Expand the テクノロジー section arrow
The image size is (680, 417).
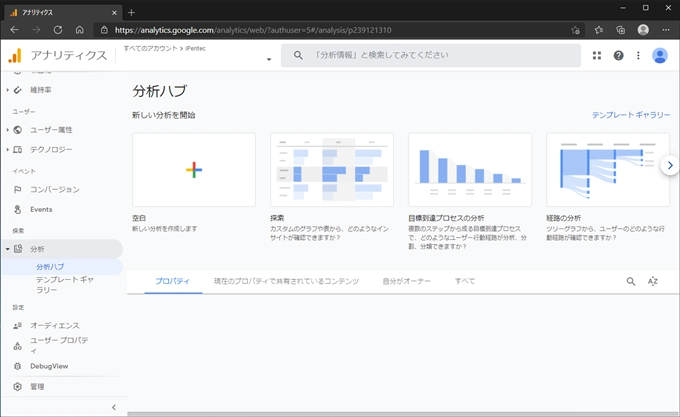point(7,150)
